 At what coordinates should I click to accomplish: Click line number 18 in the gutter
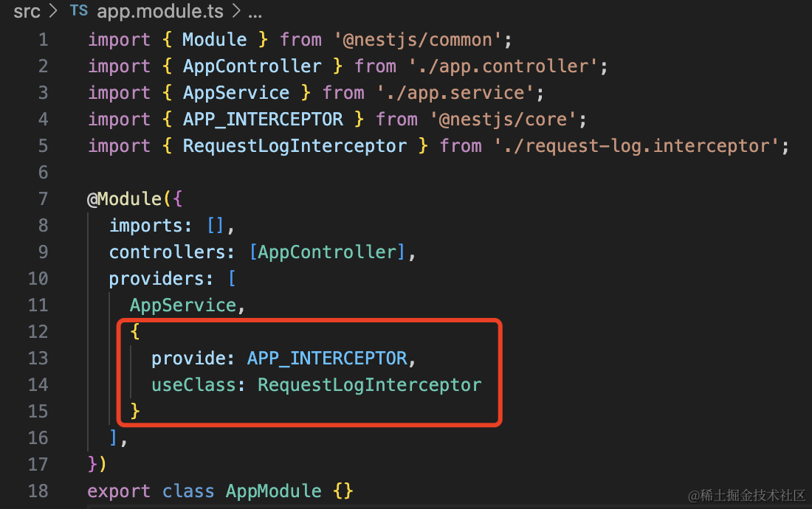point(38,491)
